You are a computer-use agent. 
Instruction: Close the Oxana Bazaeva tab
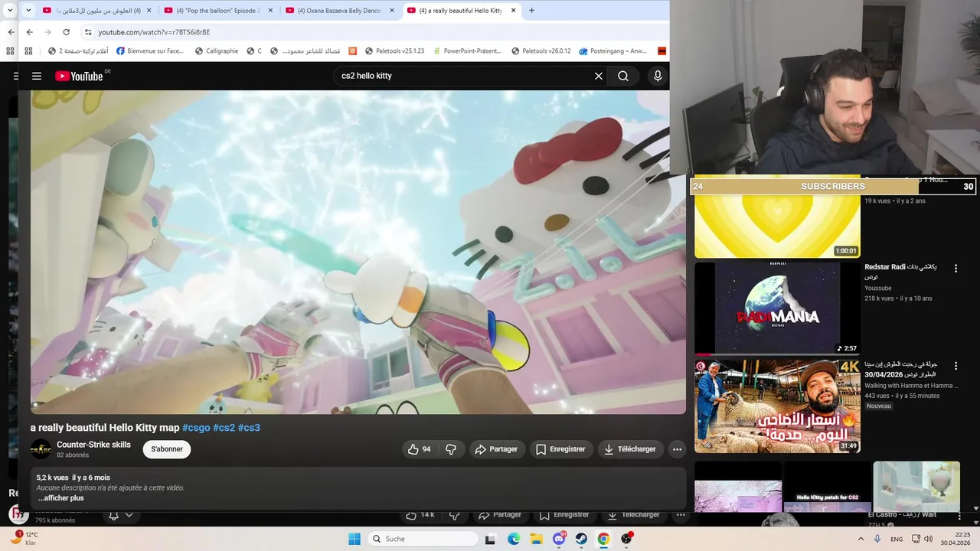[x=392, y=11]
